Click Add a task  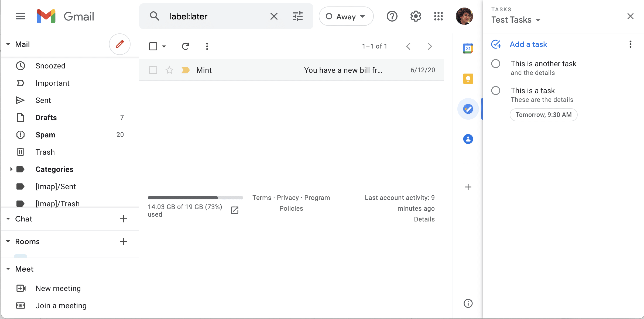(528, 44)
